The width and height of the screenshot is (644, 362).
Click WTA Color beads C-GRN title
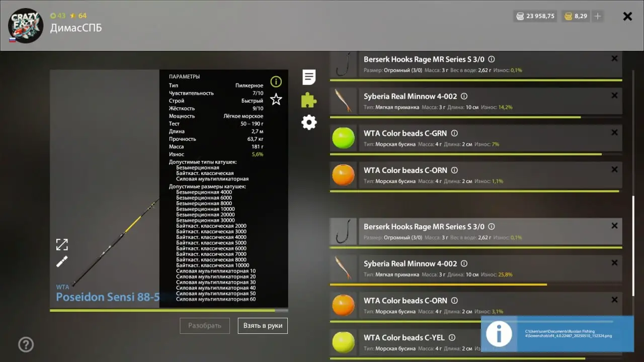[x=405, y=133]
